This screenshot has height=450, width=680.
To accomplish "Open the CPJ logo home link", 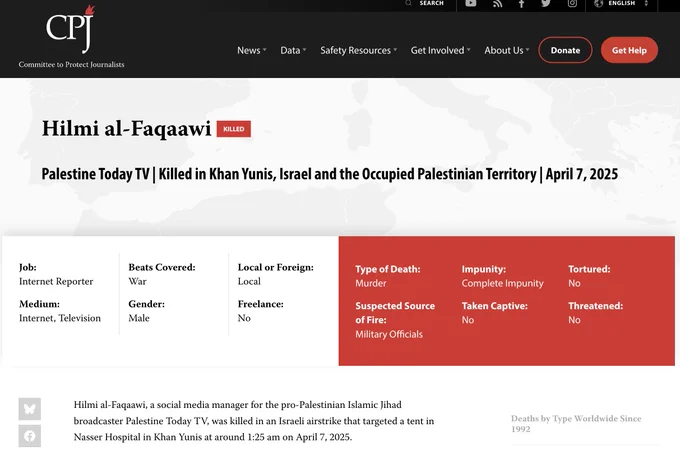I will (71, 37).
